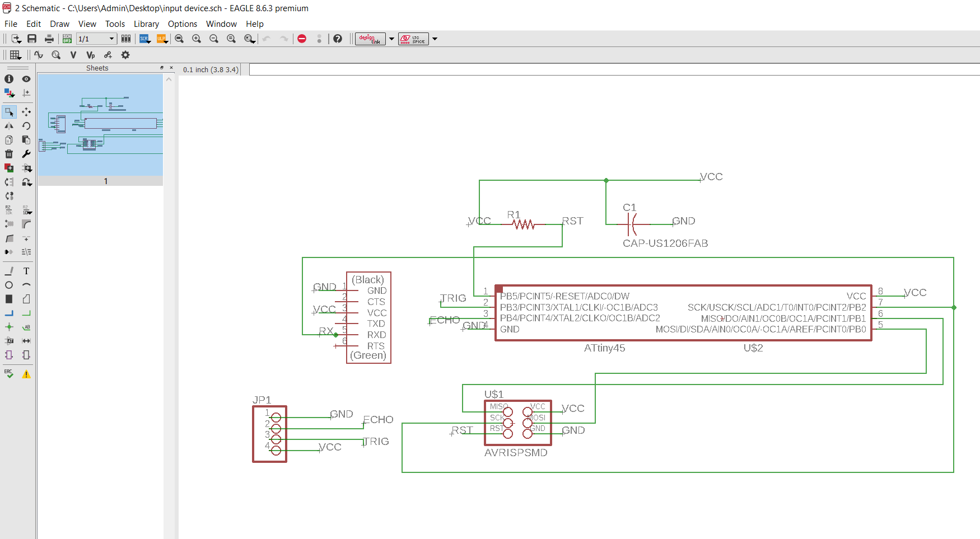The image size is (980, 539).
Task: Click the Save icon in toolbar
Action: (32, 39)
